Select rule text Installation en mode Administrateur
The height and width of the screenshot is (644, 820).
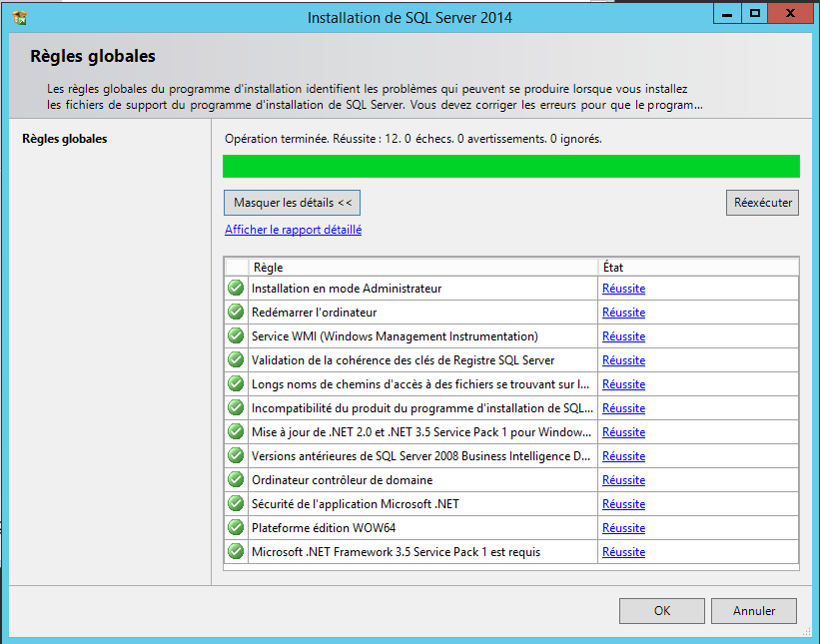click(x=347, y=289)
